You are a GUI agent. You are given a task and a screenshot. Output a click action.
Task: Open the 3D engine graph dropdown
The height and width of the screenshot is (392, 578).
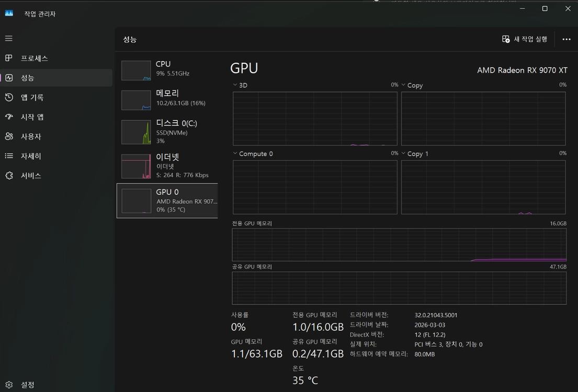click(235, 85)
